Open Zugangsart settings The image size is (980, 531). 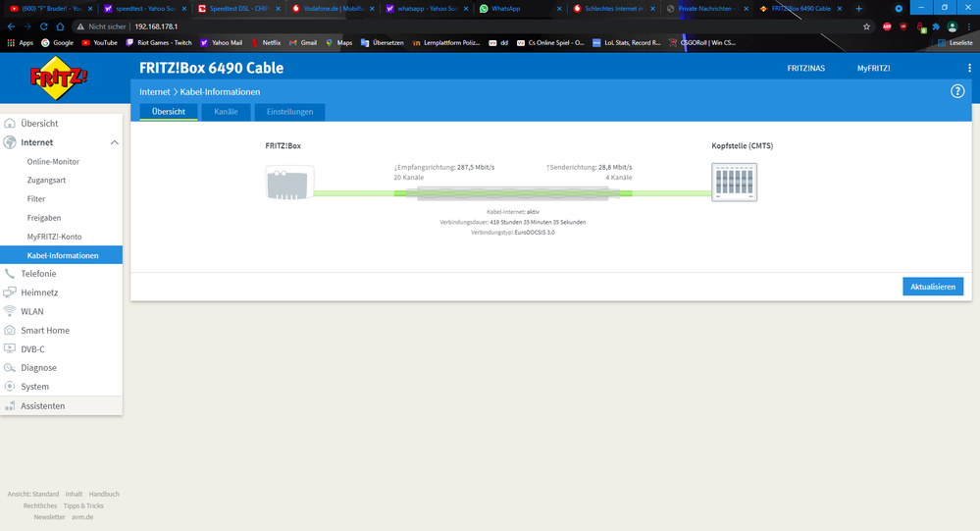pyautogui.click(x=46, y=181)
